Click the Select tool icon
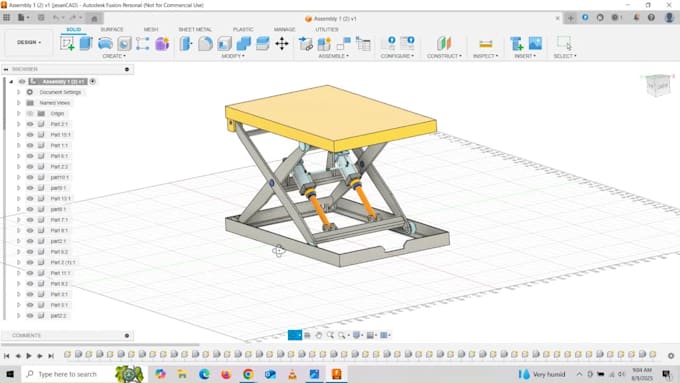This screenshot has height=383, width=680. pos(564,43)
